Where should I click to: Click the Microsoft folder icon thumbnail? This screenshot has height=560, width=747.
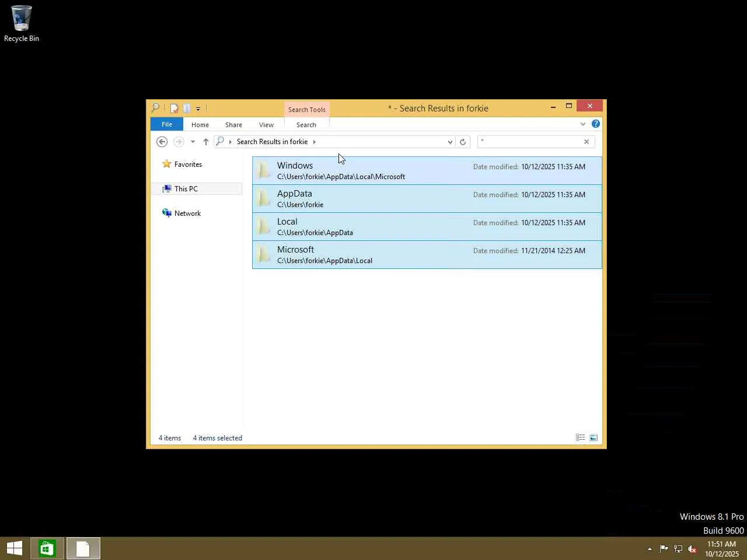point(264,255)
